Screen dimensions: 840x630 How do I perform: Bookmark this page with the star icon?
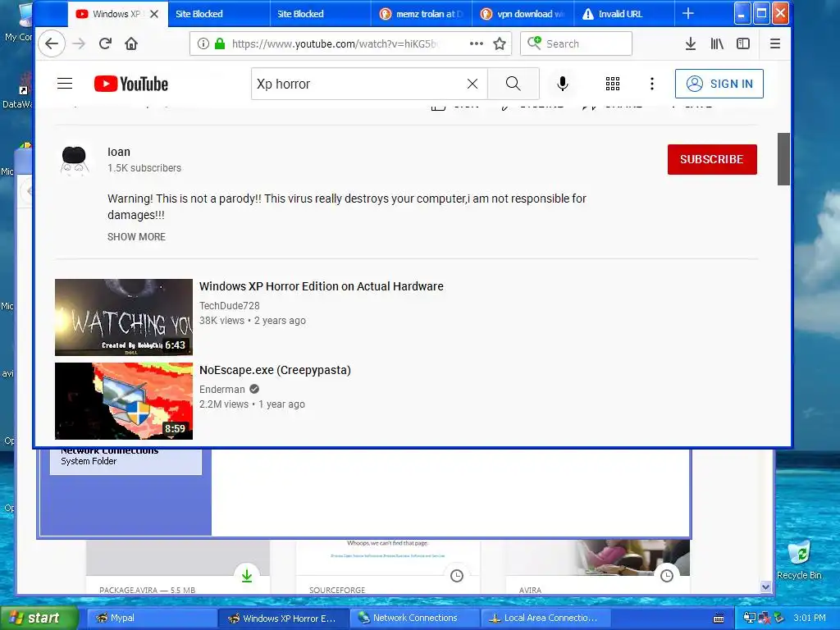tap(500, 43)
